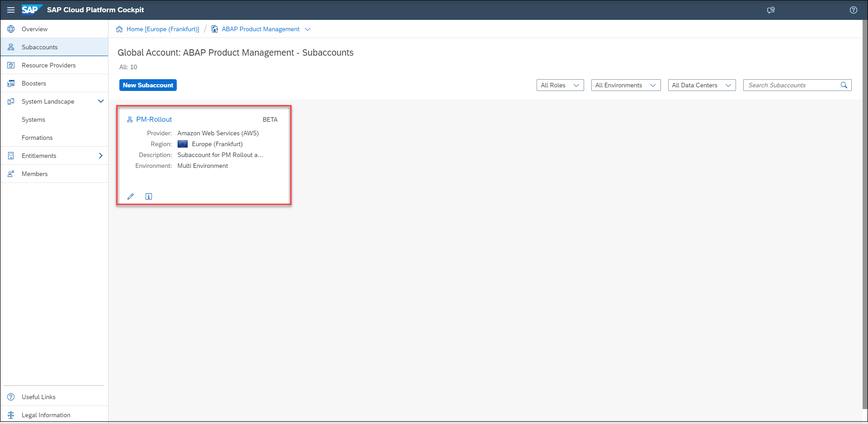Click the SAP Cloud Platform Cockpit title
The image size is (868, 424).
95,10
